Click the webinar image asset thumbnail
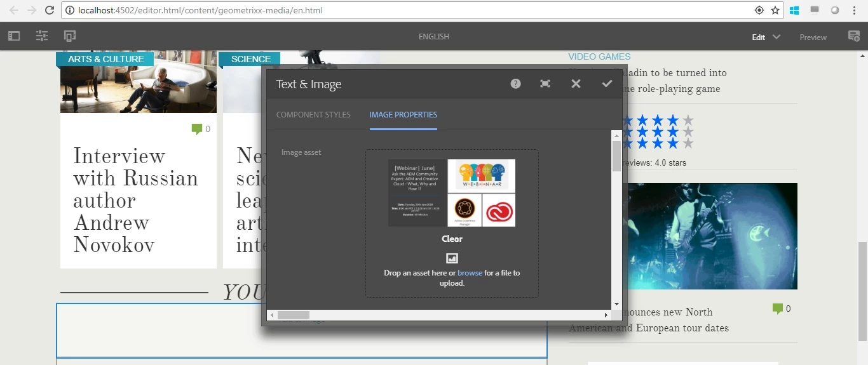The image size is (868, 365). (452, 193)
